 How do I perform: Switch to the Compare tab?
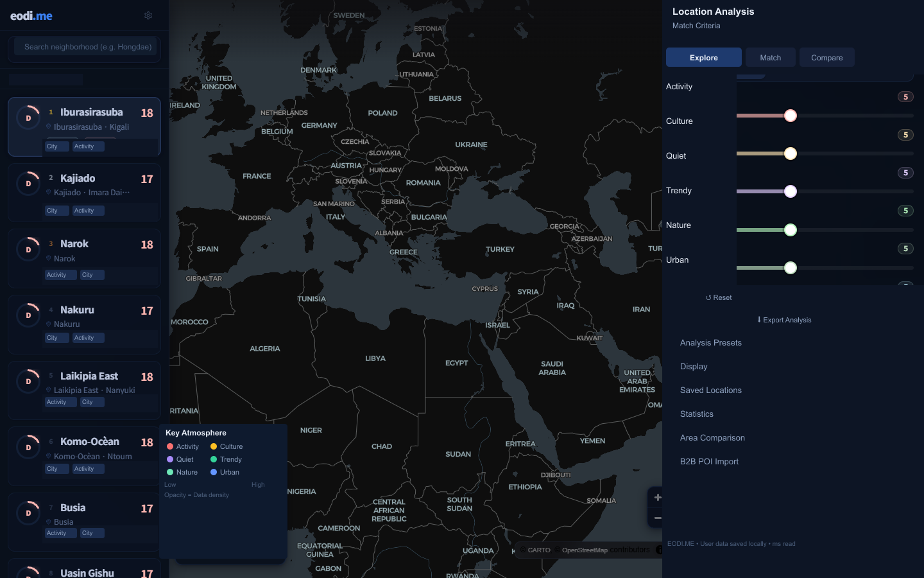(826, 57)
